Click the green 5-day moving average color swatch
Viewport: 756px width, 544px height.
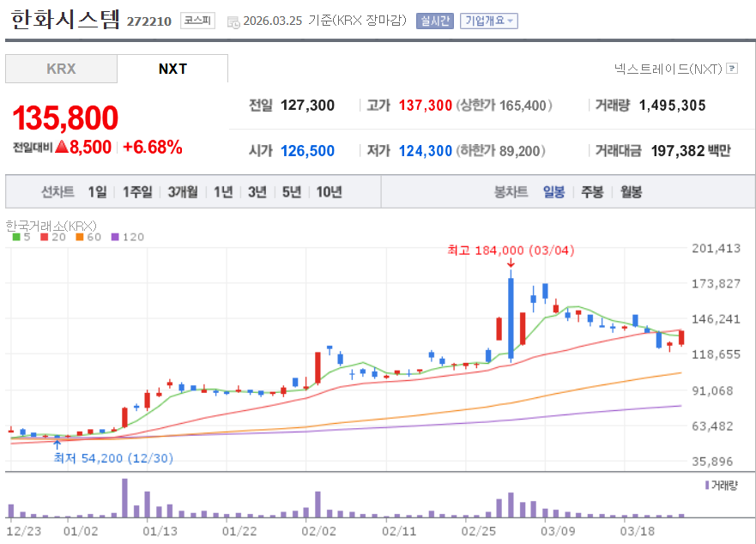coord(15,237)
